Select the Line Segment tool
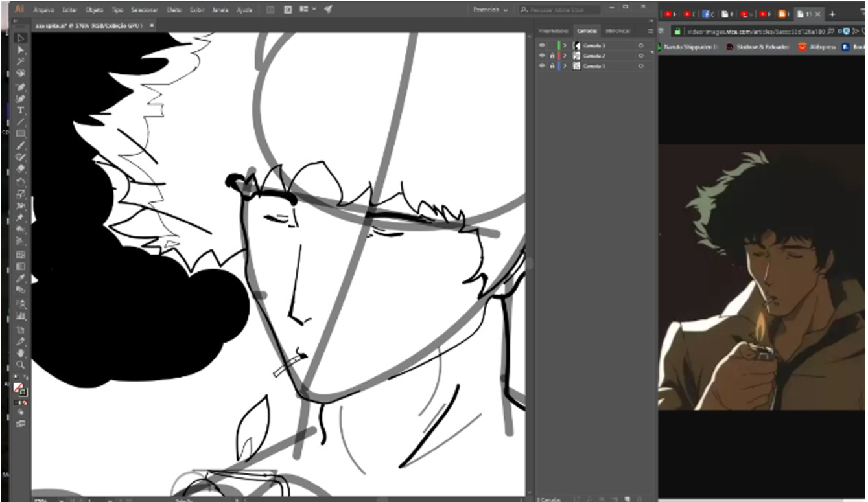The image size is (868, 502). pyautogui.click(x=21, y=122)
